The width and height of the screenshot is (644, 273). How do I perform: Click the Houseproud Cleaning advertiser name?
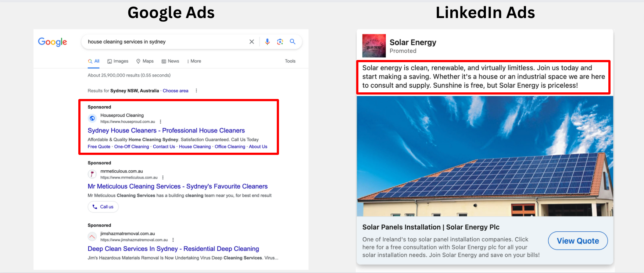122,116
